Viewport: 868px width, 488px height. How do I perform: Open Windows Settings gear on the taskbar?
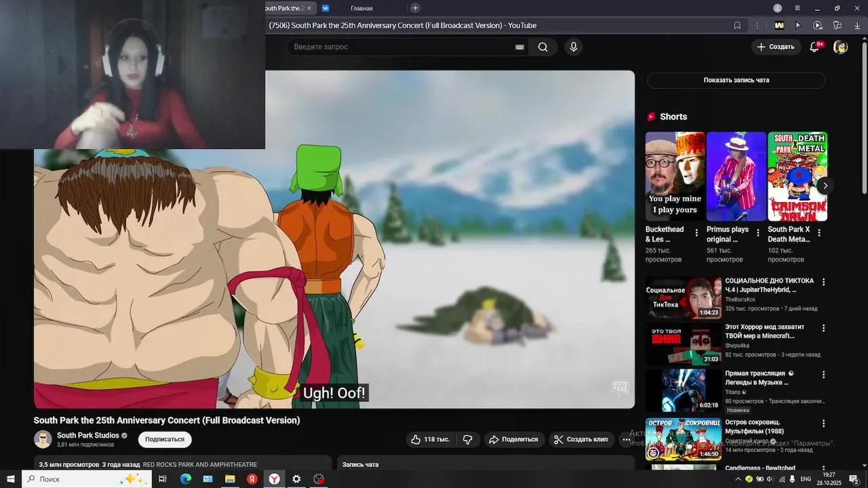point(296,479)
